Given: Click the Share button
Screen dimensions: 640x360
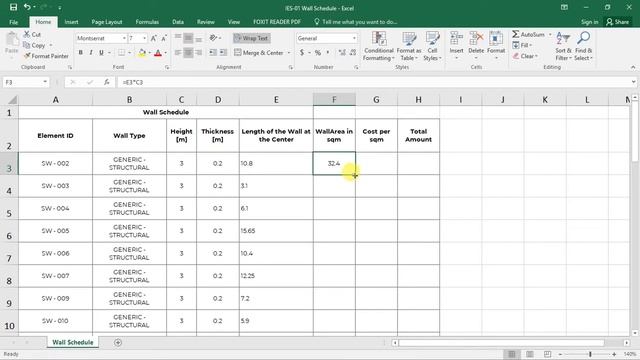Looking at the screenshot, I should [618, 22].
